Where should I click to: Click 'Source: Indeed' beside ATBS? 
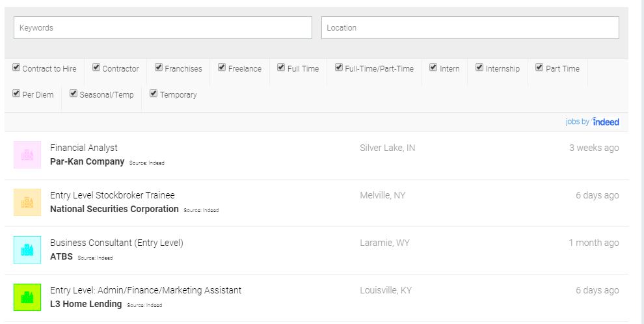coord(95,258)
